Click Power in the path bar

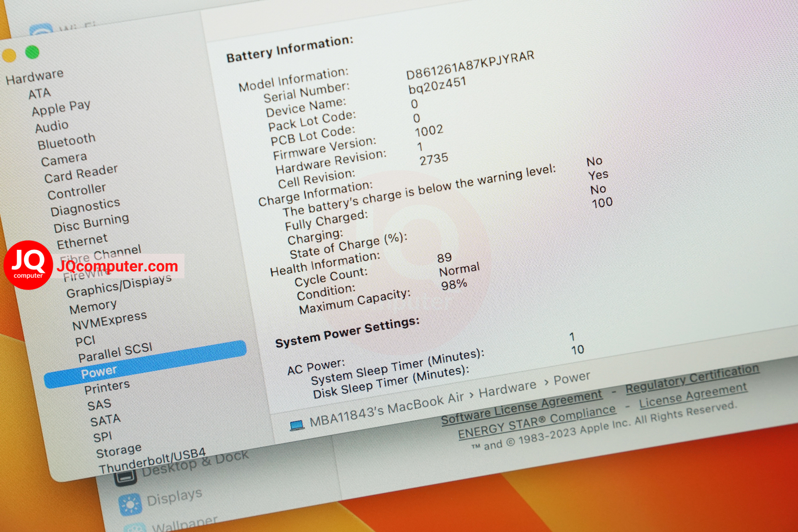tap(572, 378)
